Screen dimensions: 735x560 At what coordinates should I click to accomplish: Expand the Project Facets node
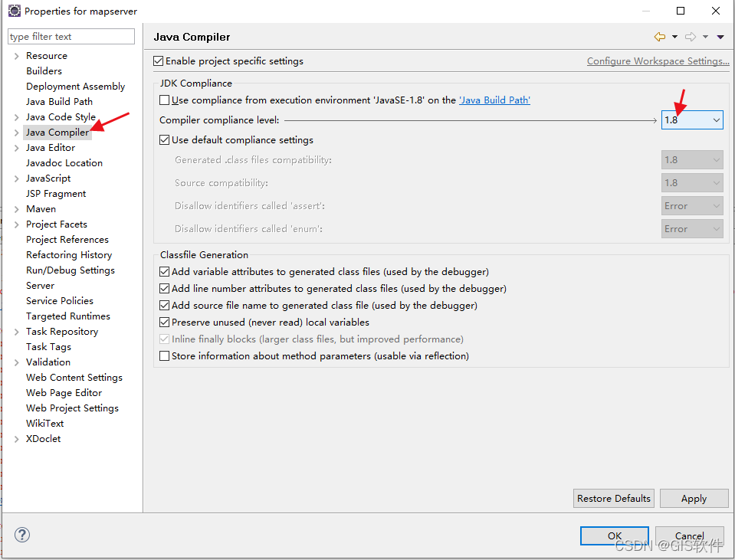(x=16, y=224)
